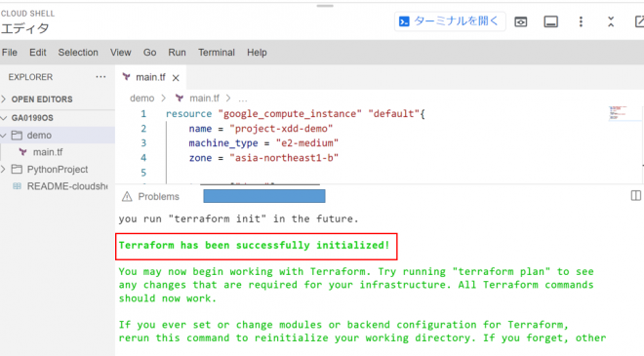The height and width of the screenshot is (356, 644).
Task: Click the PythonProject folder icon
Action: [x=17, y=169]
